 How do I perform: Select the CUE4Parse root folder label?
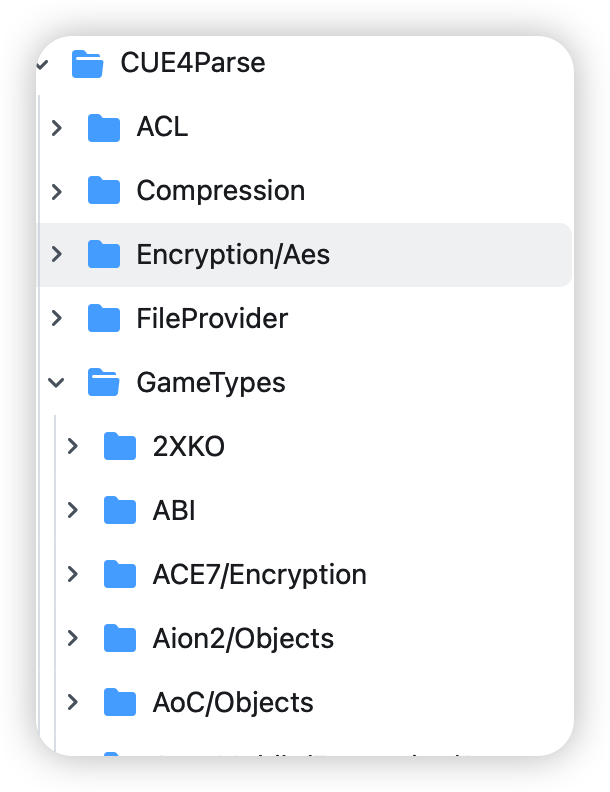click(x=192, y=63)
